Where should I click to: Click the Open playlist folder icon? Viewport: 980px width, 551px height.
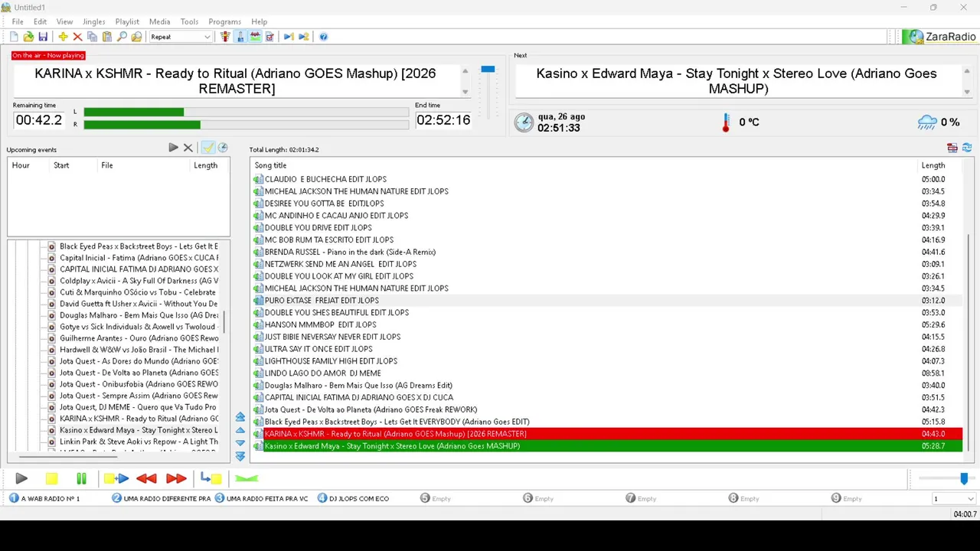coord(28,37)
